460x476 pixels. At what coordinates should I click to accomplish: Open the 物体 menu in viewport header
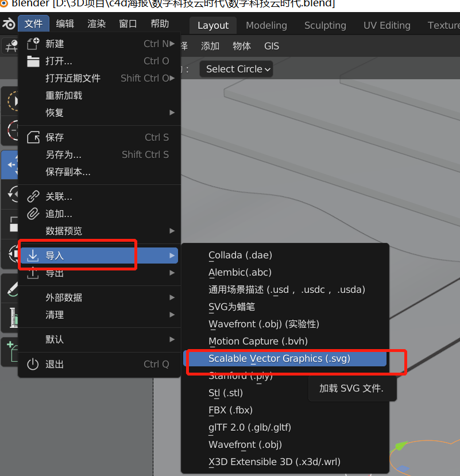tap(242, 46)
